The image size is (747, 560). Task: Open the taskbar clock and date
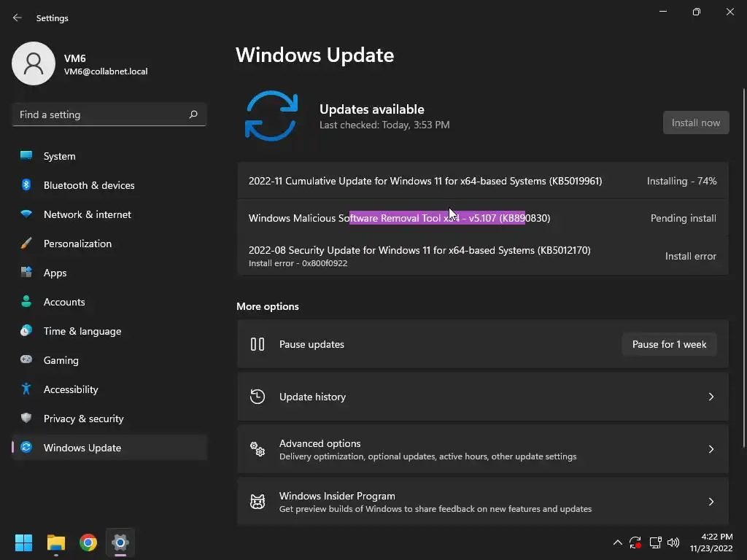(711, 542)
